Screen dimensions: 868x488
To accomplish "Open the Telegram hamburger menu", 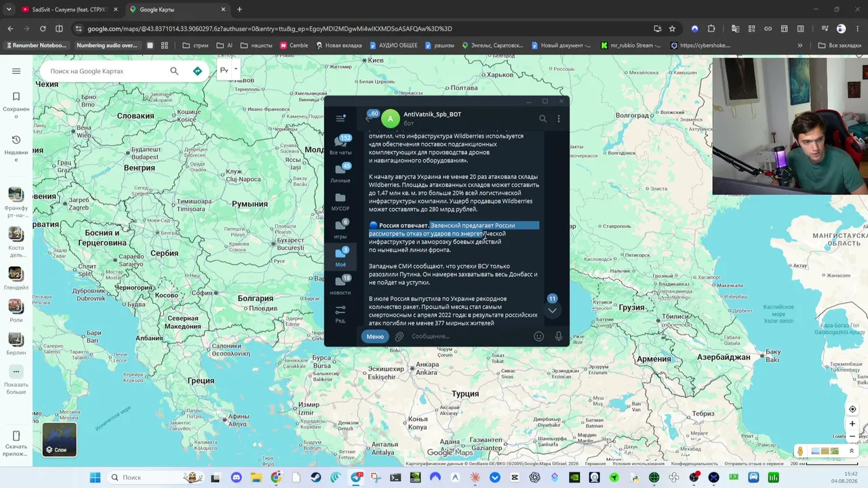I will tap(340, 119).
